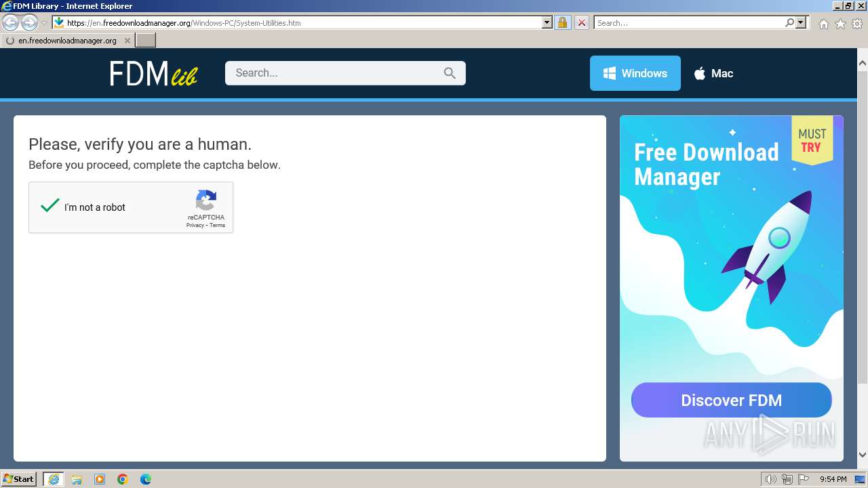Click the reCAPTCHA logo

(206, 201)
